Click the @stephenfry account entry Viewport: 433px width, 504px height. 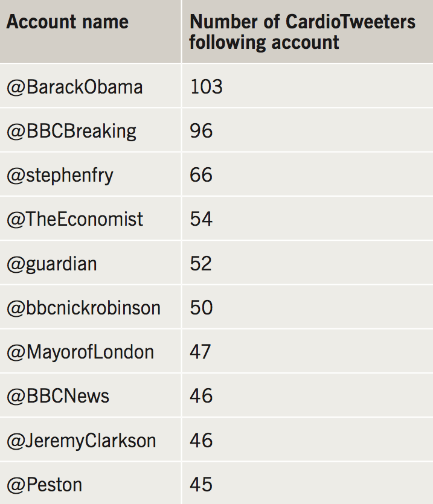coord(60,175)
